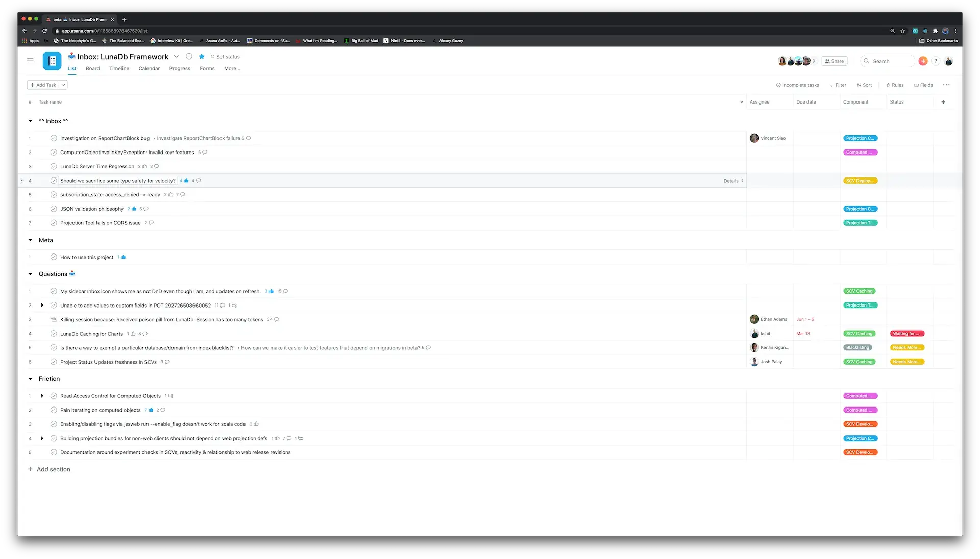Open Task name column header dropdown

point(742,102)
